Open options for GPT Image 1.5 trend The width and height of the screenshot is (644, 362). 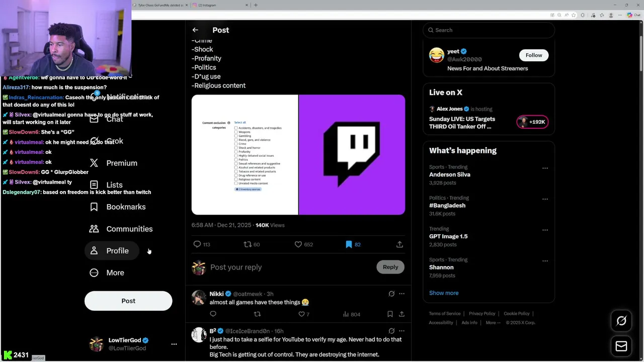coord(545,230)
